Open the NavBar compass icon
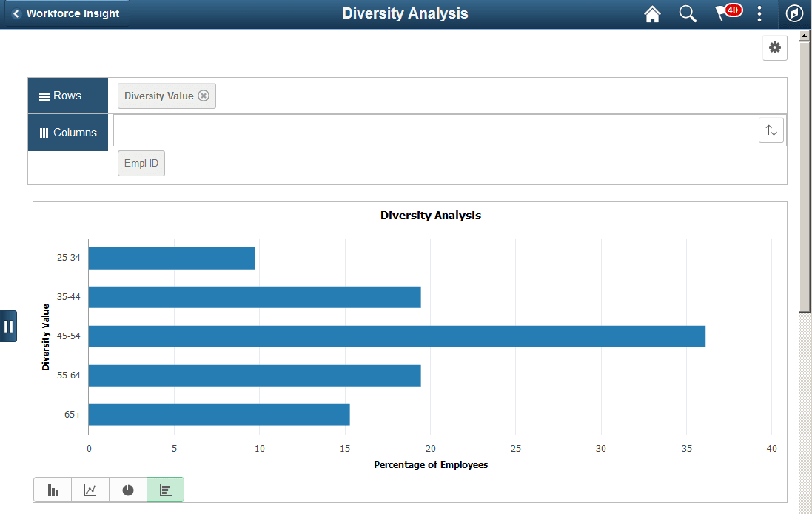Image resolution: width=812 pixels, height=514 pixels. click(793, 13)
